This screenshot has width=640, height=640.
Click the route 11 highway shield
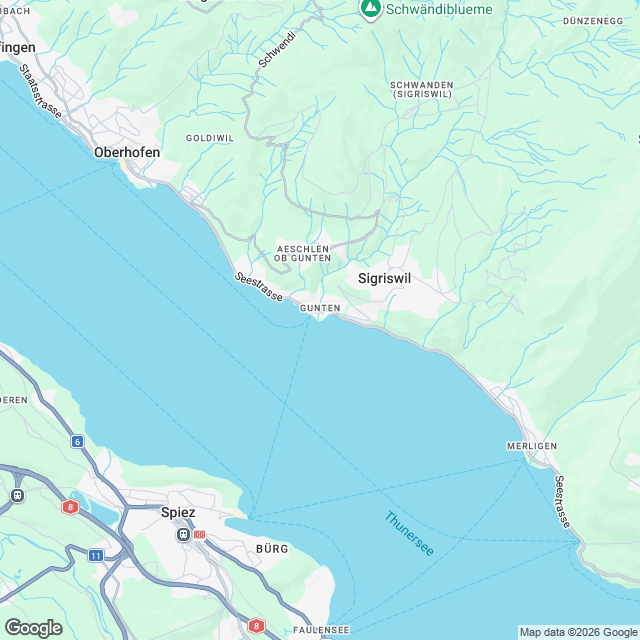coord(96,556)
